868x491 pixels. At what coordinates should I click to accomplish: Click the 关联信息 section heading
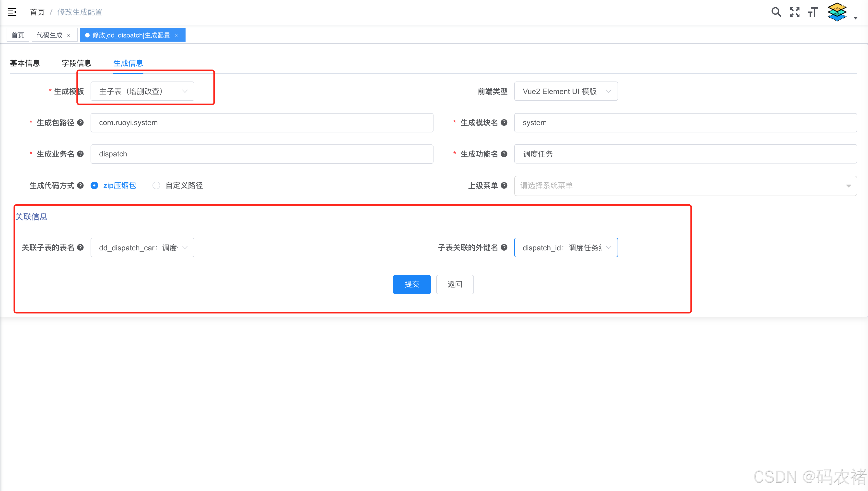click(x=31, y=217)
